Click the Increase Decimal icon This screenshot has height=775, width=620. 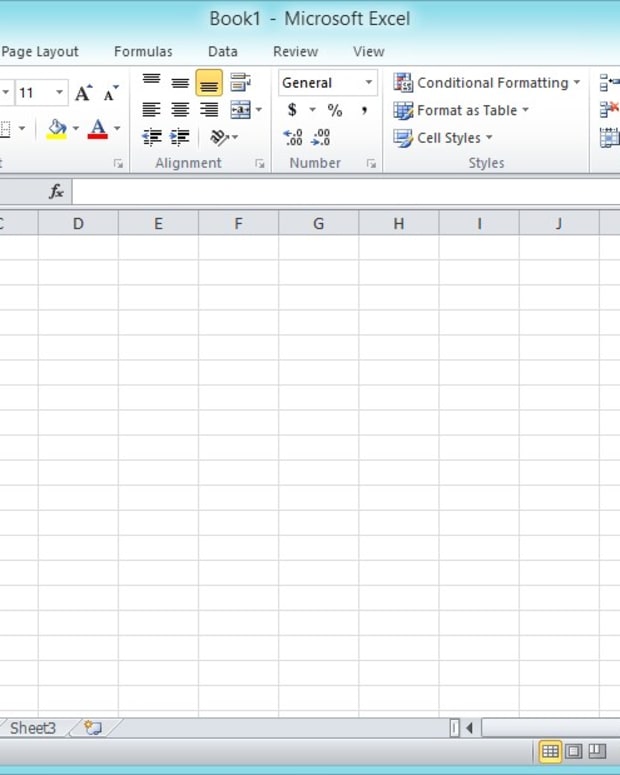(x=293, y=138)
